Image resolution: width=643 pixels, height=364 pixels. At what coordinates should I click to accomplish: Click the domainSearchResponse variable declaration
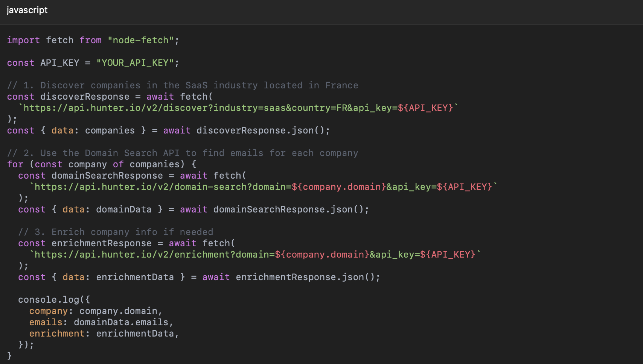[107, 176]
